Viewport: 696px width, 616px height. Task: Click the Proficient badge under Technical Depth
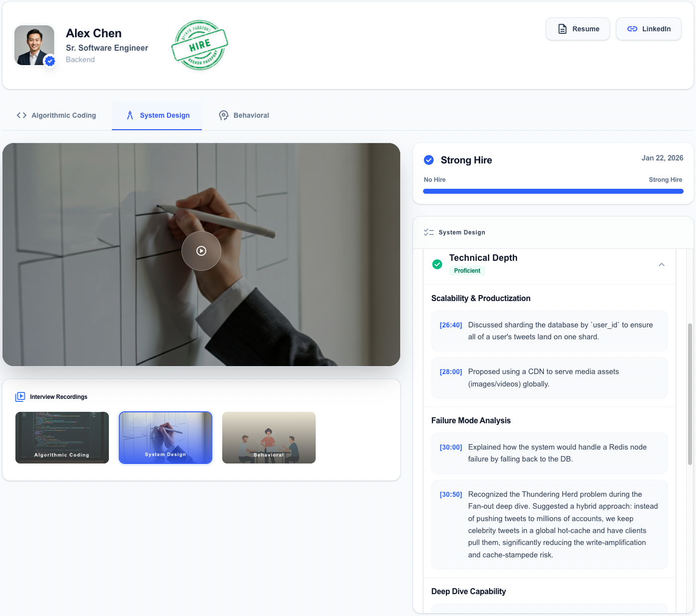click(x=467, y=271)
